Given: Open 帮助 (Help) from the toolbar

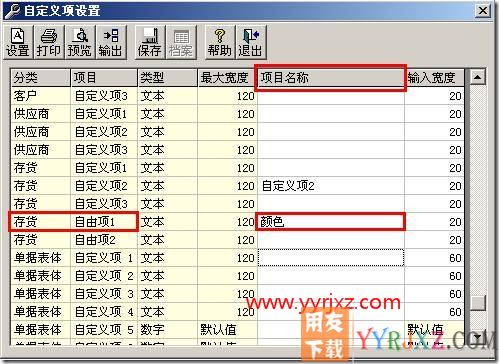Looking at the screenshot, I should (x=220, y=43).
